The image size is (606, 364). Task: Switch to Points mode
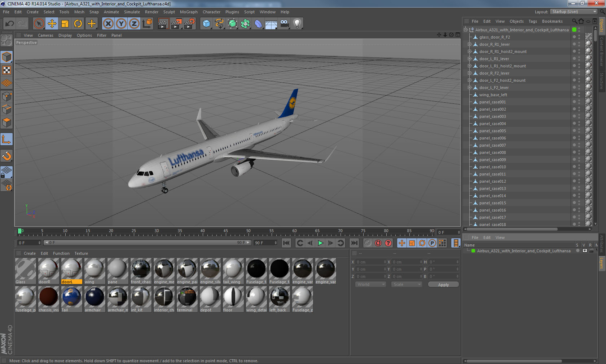click(x=6, y=97)
